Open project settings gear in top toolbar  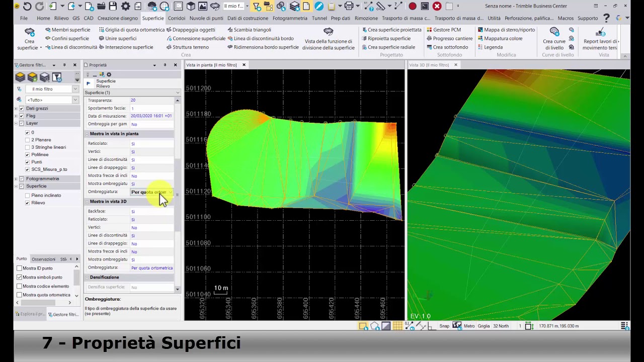125,6
